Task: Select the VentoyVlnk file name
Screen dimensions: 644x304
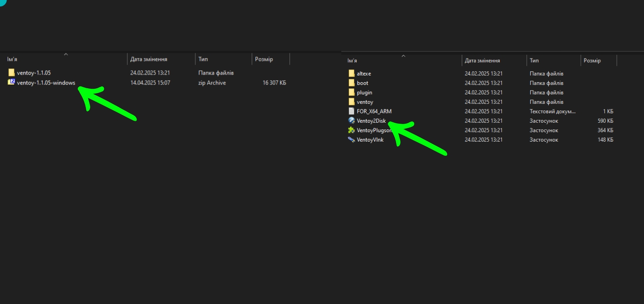Action: point(370,140)
